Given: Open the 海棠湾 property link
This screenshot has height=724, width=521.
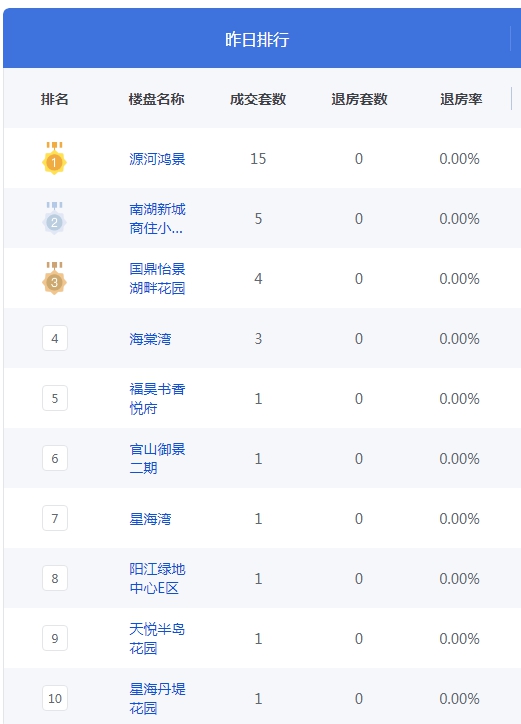Looking at the screenshot, I should (150, 339).
